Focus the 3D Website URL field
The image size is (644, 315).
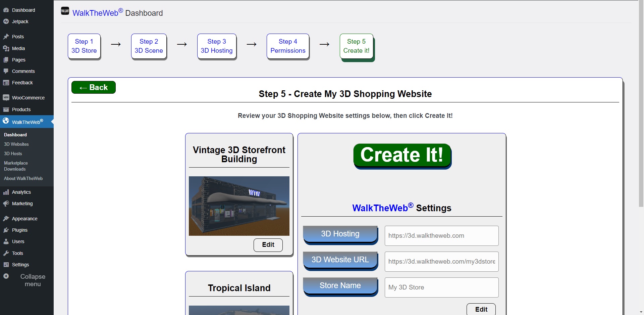[441, 262]
